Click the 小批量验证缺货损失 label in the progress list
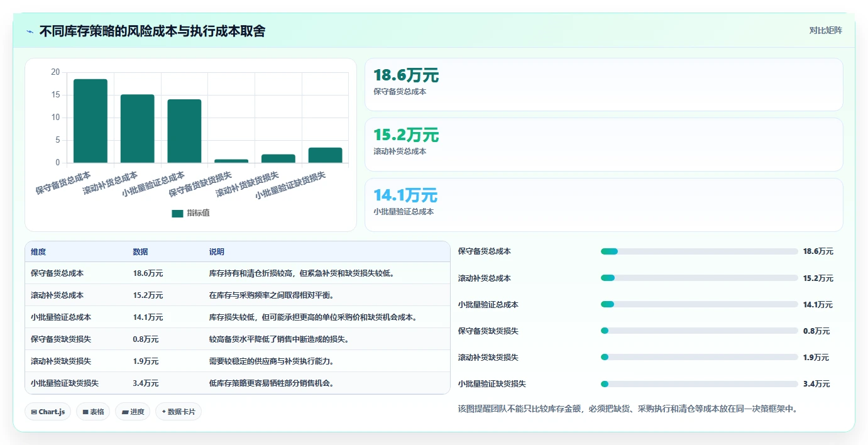 tap(492, 383)
